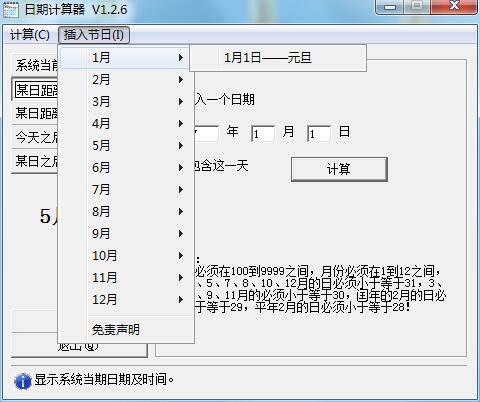480x402 pixels.
Task: Open the 计算(C) menu
Action: (30, 35)
